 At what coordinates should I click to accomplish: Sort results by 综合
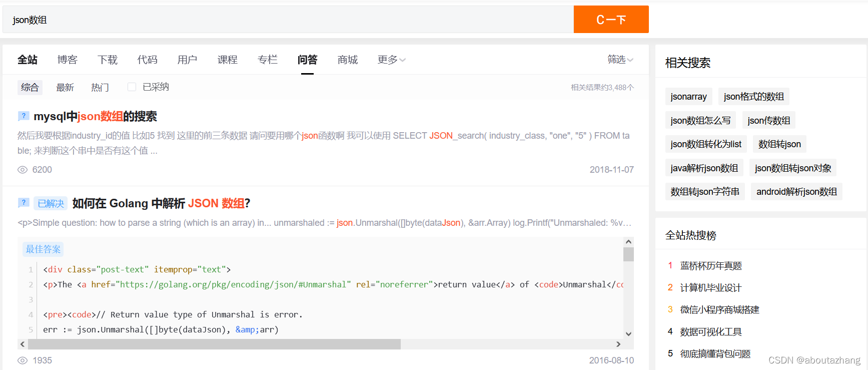click(x=30, y=87)
